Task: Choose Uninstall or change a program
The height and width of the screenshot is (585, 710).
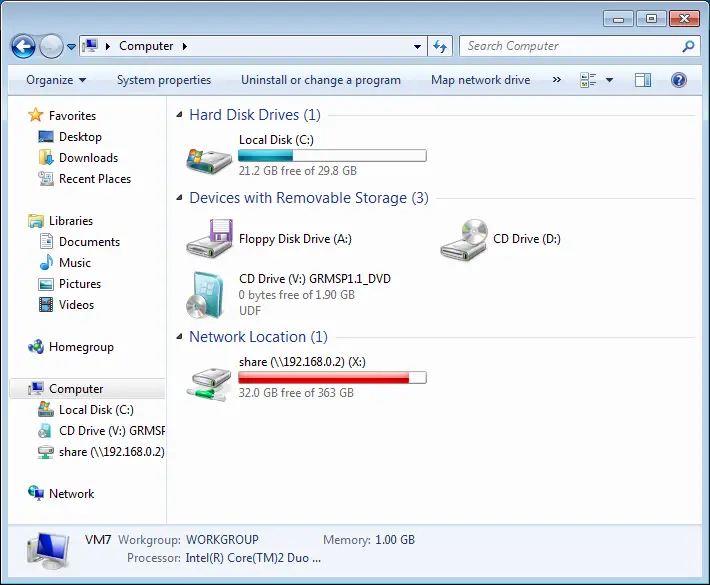Action: pyautogui.click(x=321, y=80)
